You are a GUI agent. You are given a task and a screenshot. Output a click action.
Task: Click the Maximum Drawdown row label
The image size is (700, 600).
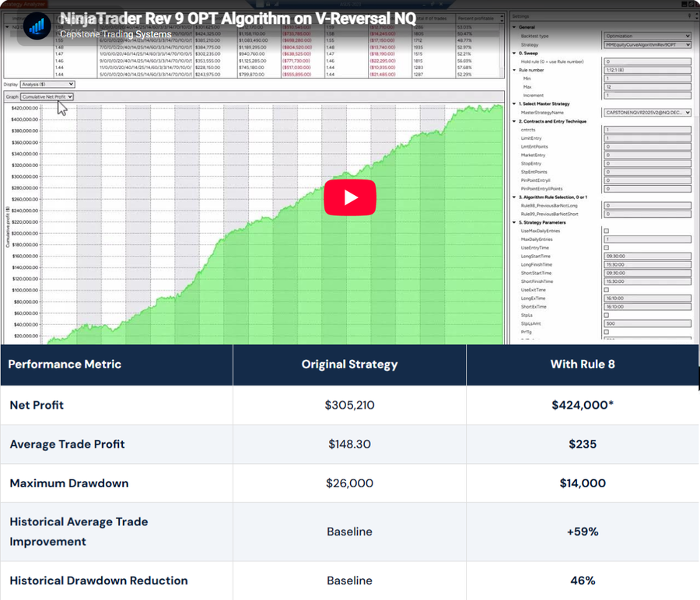[69, 483]
